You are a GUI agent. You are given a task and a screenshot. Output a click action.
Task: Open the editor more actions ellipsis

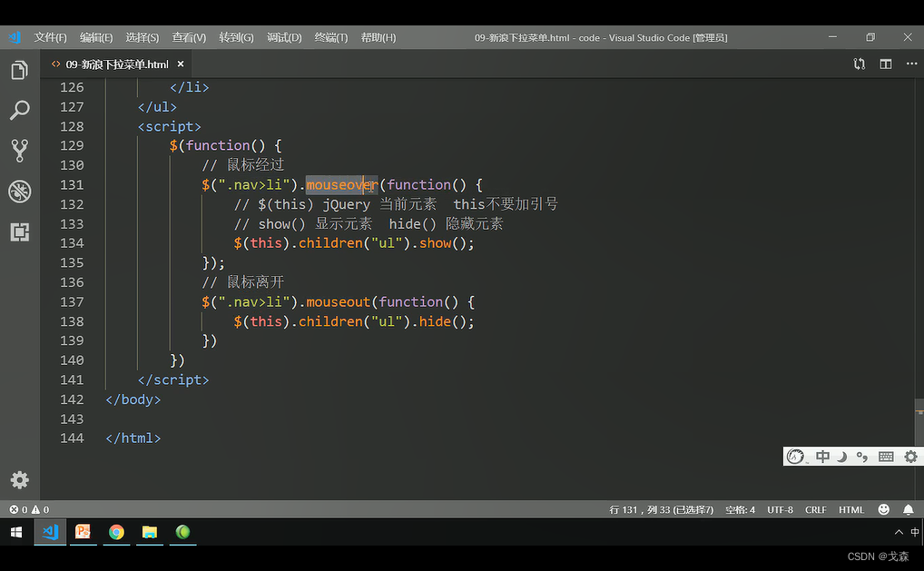(x=911, y=64)
